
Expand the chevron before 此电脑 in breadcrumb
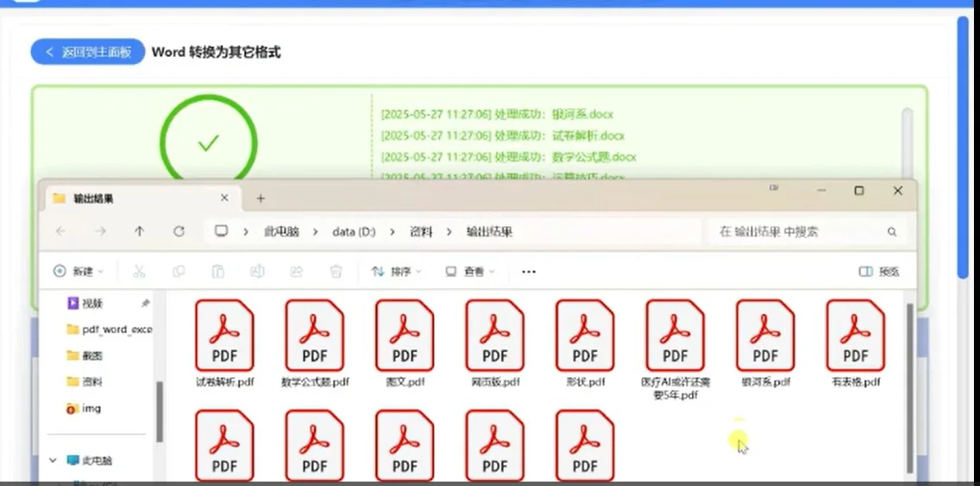[x=246, y=232]
